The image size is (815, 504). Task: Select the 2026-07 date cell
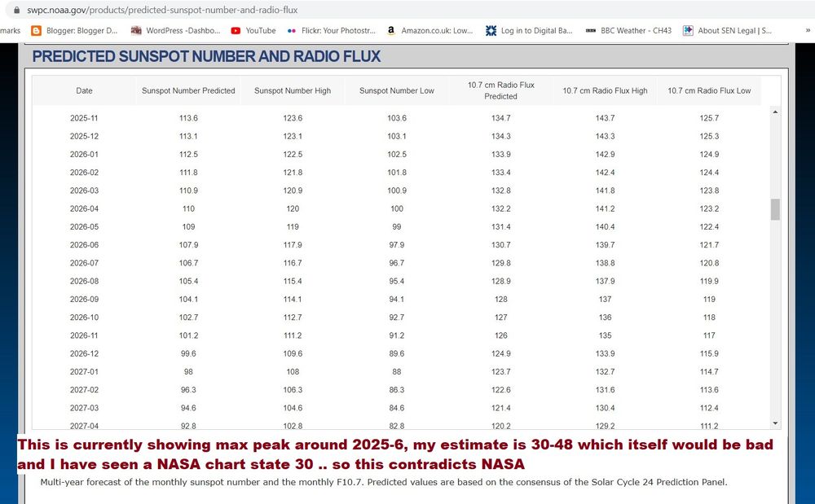tap(84, 263)
